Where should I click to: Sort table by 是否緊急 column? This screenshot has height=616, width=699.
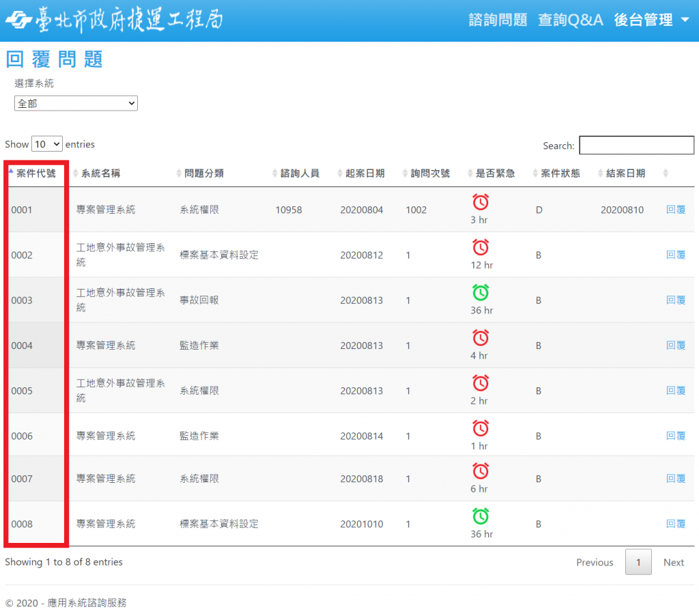[x=495, y=173]
